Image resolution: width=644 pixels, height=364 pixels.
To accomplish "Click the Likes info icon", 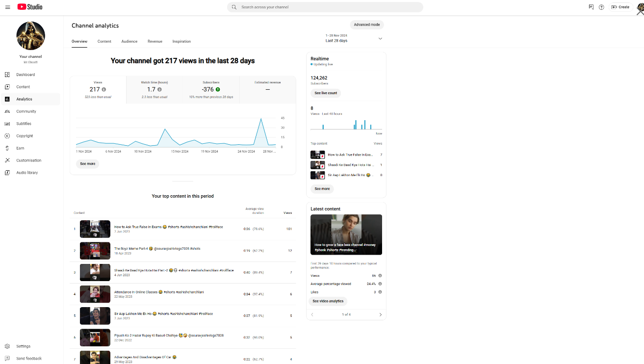I will click(380, 292).
